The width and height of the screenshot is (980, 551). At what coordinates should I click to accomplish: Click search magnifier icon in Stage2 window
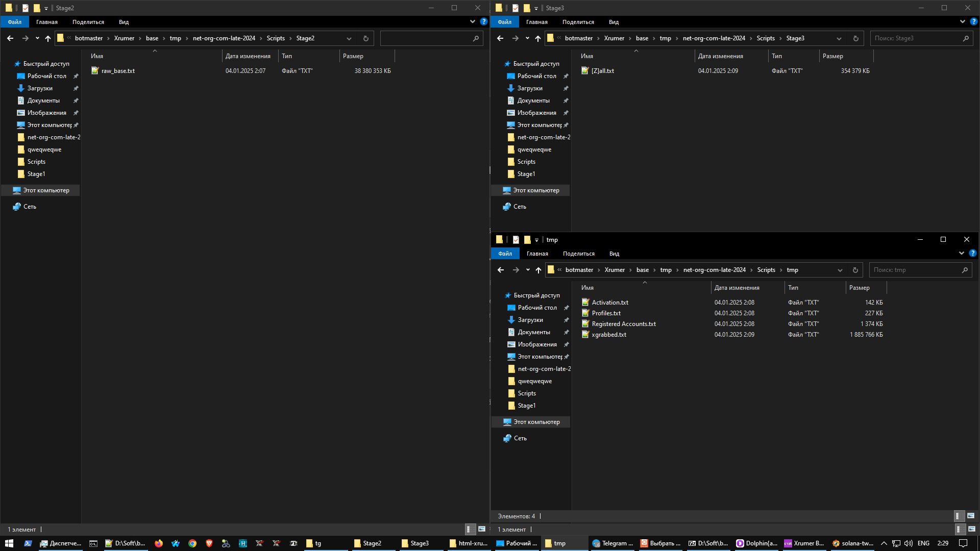click(476, 38)
